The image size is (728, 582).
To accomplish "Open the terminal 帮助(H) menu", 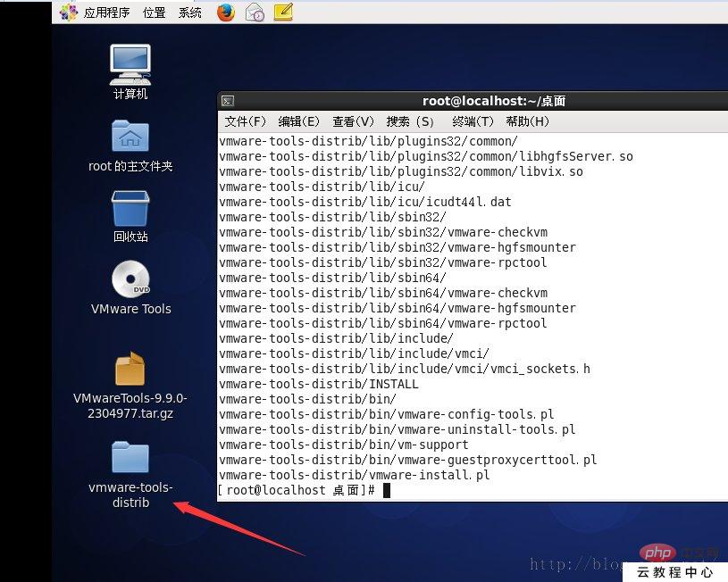I will [x=527, y=121].
